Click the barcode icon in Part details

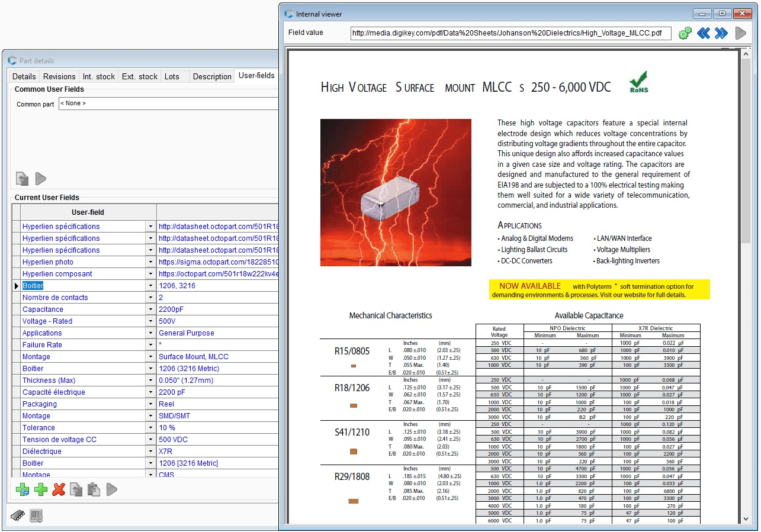pos(37,516)
